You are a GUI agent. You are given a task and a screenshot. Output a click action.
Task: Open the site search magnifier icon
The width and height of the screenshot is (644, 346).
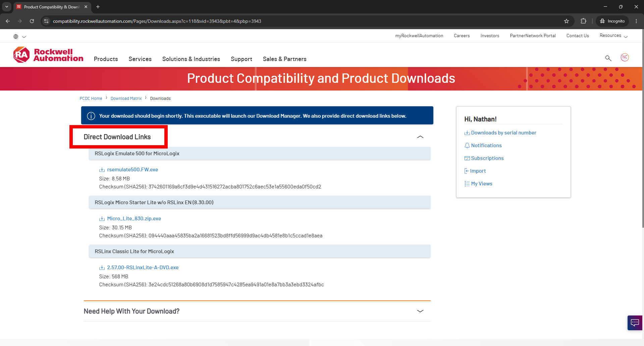click(608, 58)
